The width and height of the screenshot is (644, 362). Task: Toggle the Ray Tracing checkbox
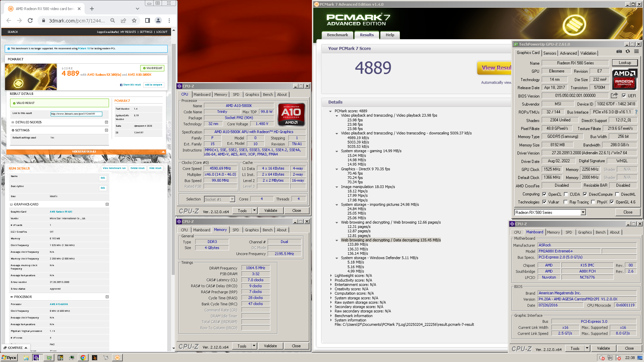[566, 202]
